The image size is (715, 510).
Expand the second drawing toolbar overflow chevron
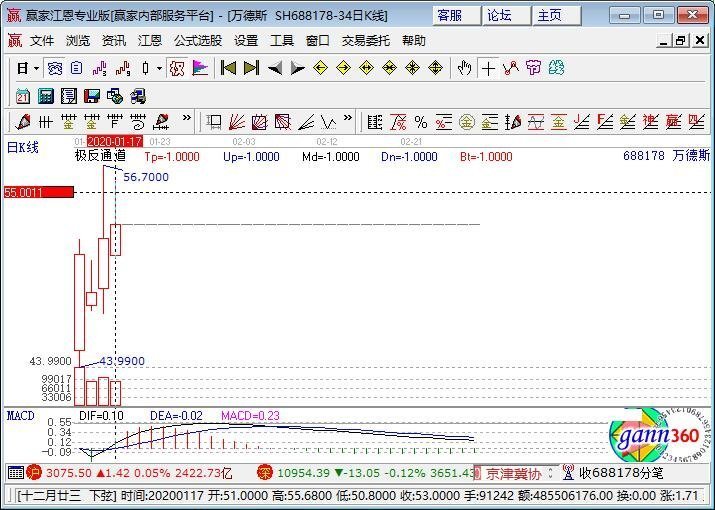coord(348,118)
